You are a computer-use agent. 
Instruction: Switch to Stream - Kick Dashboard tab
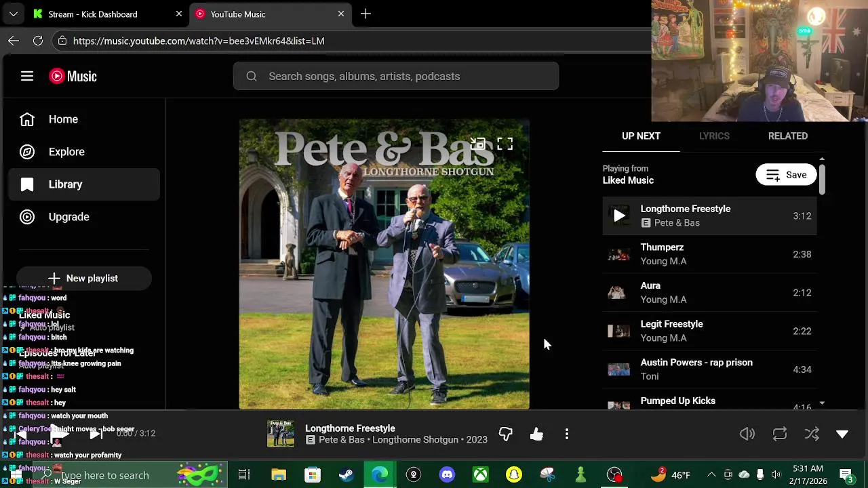[108, 14]
